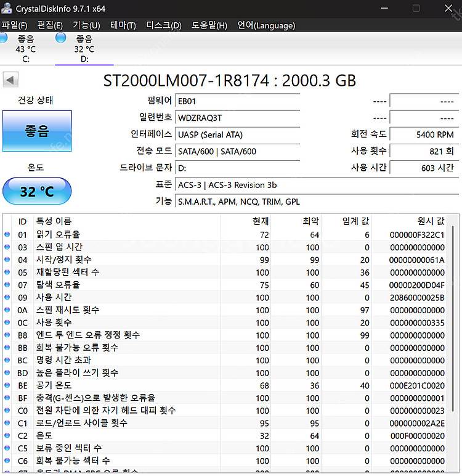The width and height of the screenshot is (462, 476).
Task: Select the D: drive tab at 32 °C
Action: [x=84, y=49]
